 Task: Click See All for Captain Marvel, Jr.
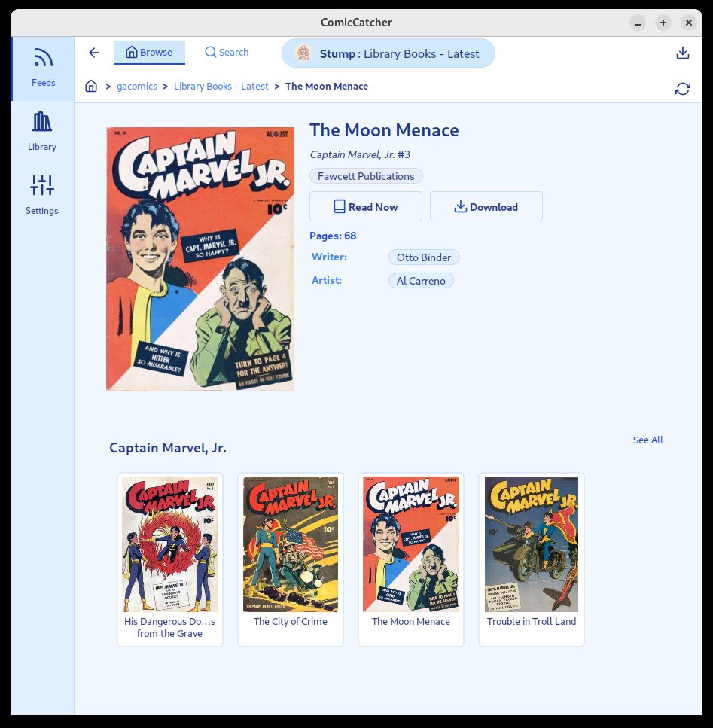647,440
